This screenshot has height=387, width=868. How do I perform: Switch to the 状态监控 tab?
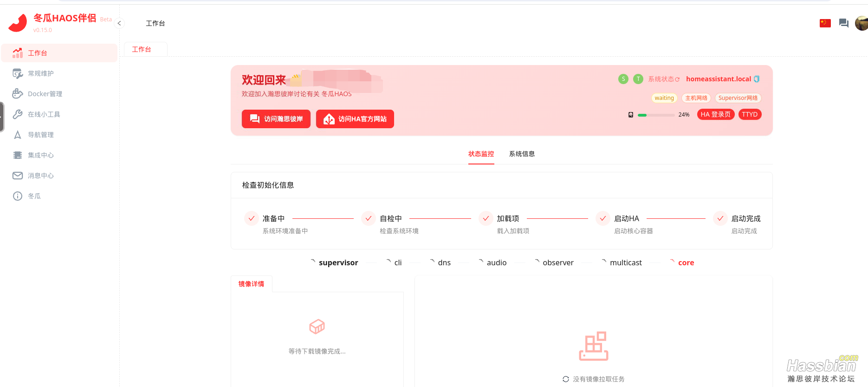click(x=481, y=154)
